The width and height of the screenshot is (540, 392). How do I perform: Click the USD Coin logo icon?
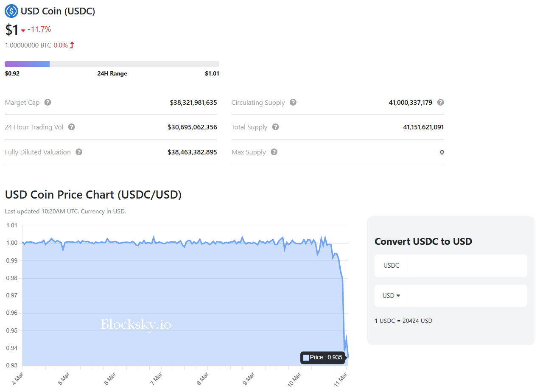pos(11,11)
